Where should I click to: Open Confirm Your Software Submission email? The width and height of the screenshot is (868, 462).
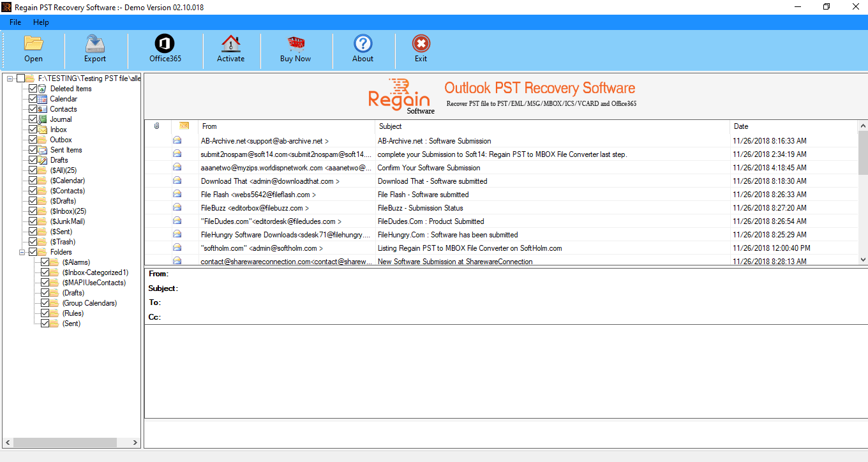pos(502,167)
